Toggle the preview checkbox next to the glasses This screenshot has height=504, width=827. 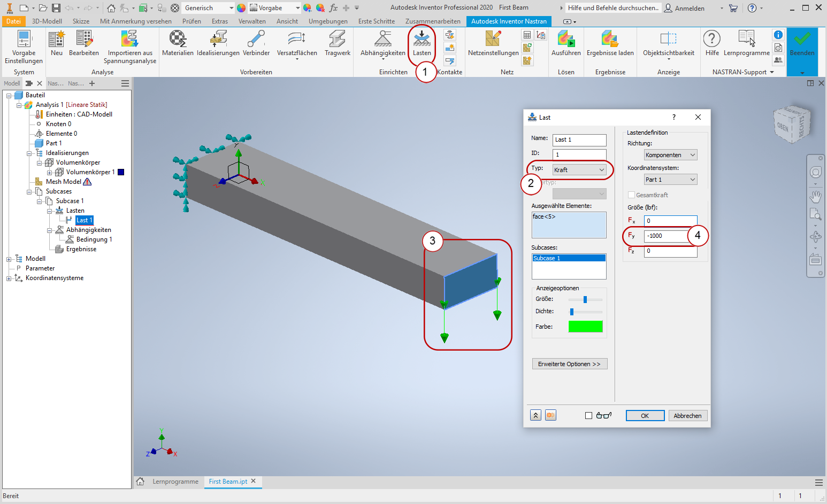589,415
